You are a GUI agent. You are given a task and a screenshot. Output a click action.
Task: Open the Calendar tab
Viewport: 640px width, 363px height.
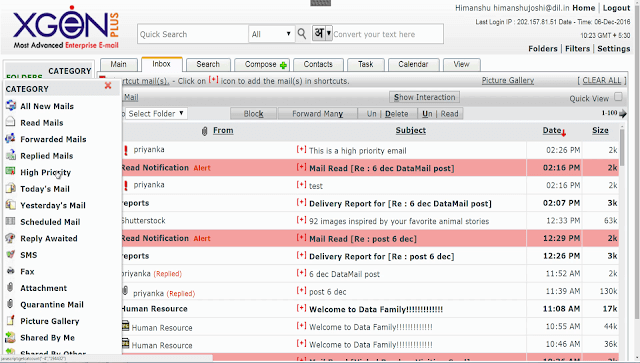(x=413, y=65)
